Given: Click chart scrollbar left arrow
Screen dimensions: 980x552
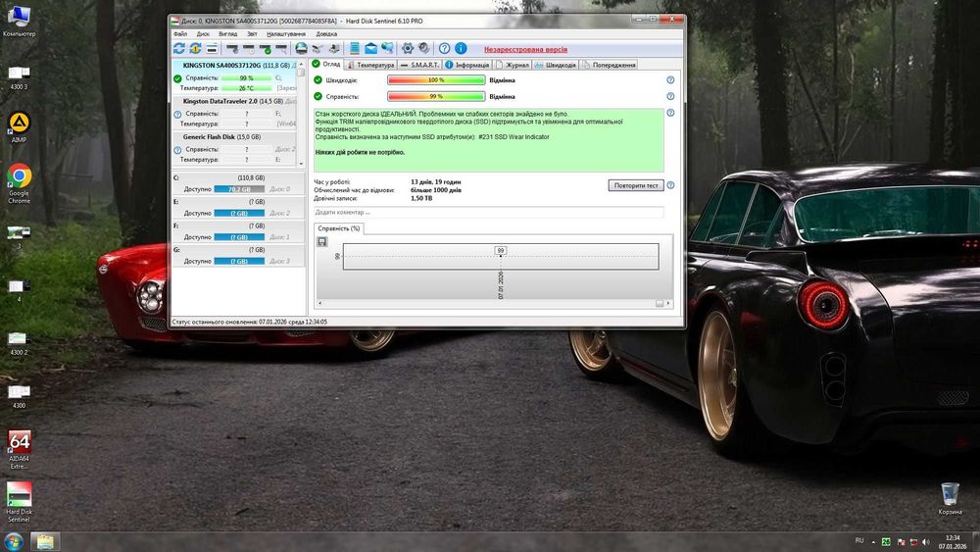Looking at the screenshot, I should pos(320,303).
